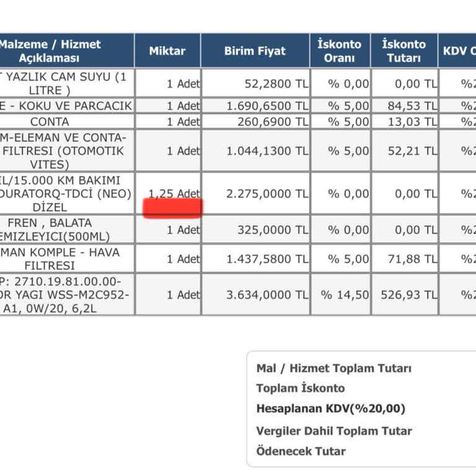The height and width of the screenshot is (476, 476).
Task: Click the İskonto Oranı column header
Action: tap(339, 51)
